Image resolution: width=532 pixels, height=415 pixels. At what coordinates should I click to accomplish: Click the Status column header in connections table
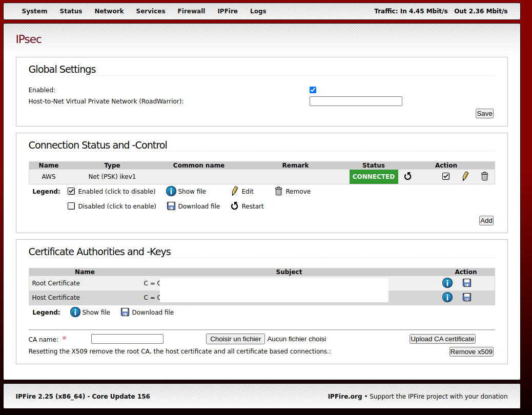tap(374, 165)
